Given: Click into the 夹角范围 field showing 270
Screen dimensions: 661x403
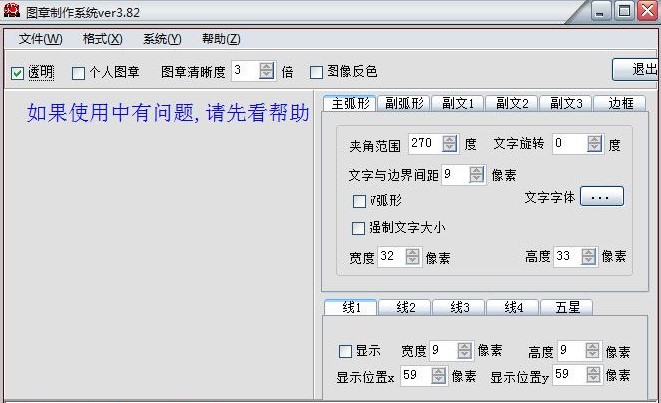Looking at the screenshot, I should coord(425,144).
